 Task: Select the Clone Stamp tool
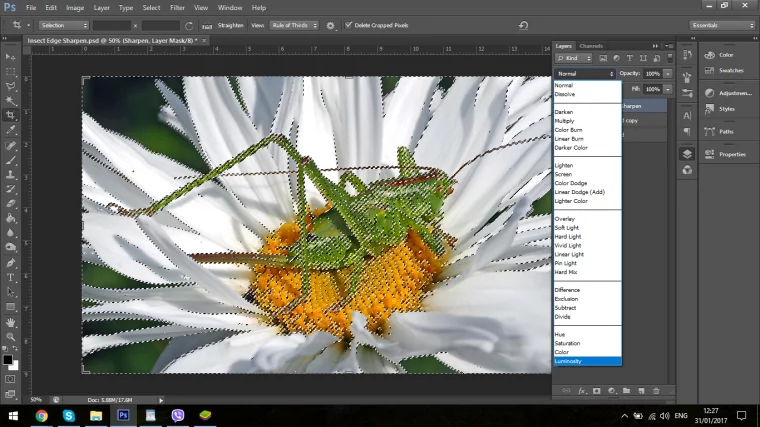[x=10, y=174]
